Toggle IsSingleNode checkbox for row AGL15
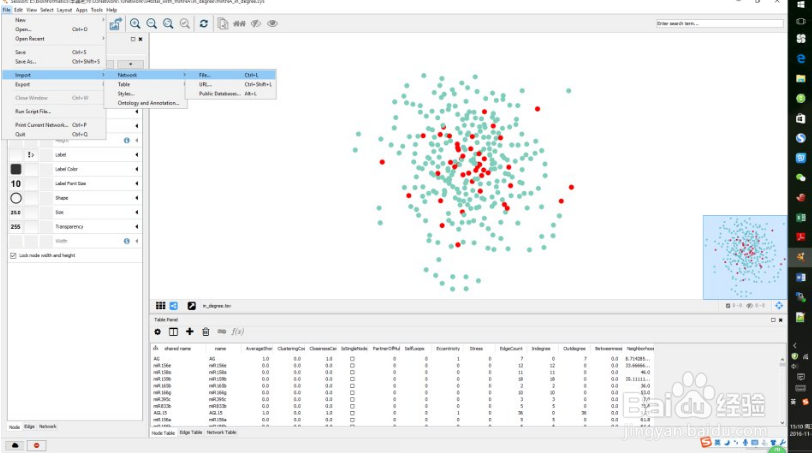The height and width of the screenshot is (459, 812). [352, 413]
